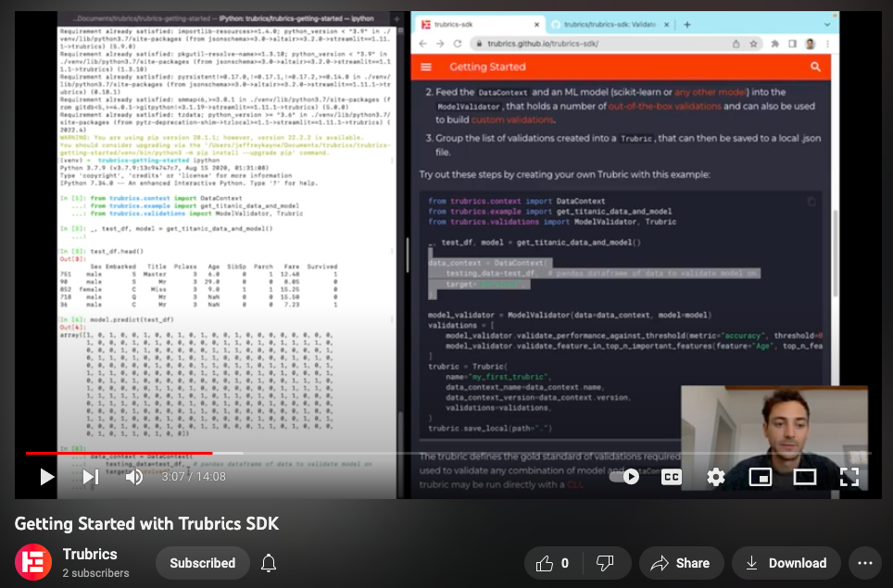
Task: Dislike the video
Action: point(606,563)
